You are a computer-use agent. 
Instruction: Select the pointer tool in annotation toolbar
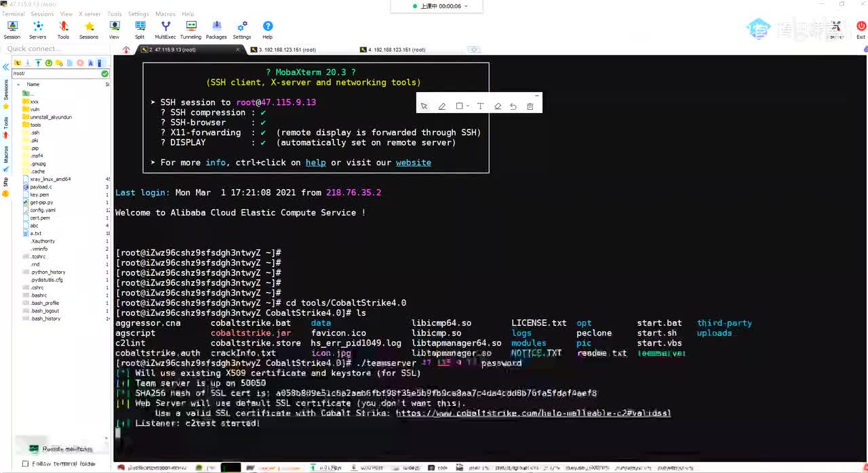tap(424, 106)
